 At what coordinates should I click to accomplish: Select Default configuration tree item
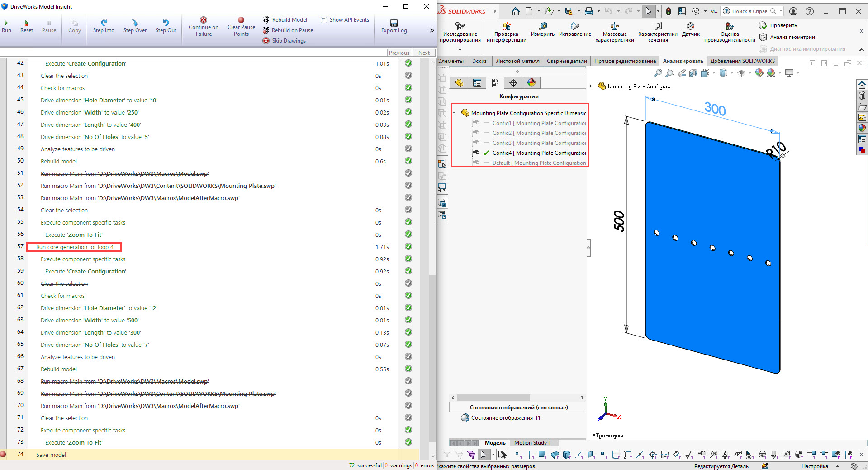[539, 163]
